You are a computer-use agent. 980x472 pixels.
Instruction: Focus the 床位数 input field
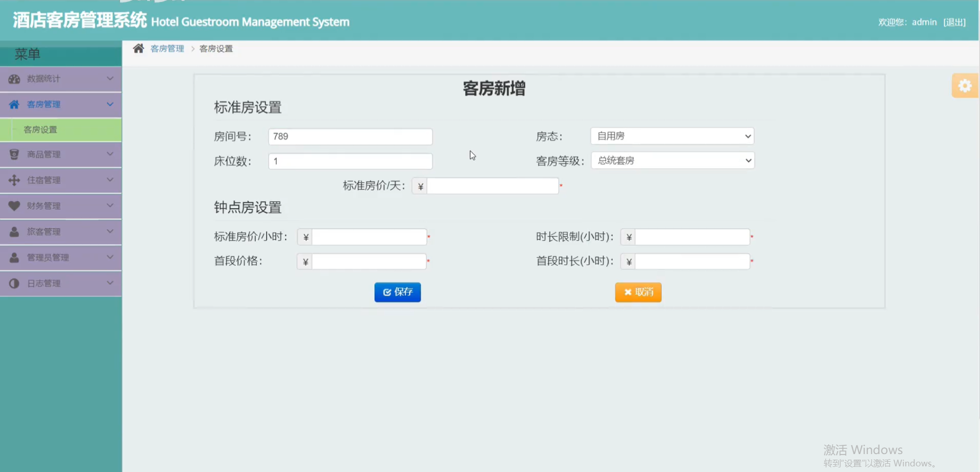[351, 161]
